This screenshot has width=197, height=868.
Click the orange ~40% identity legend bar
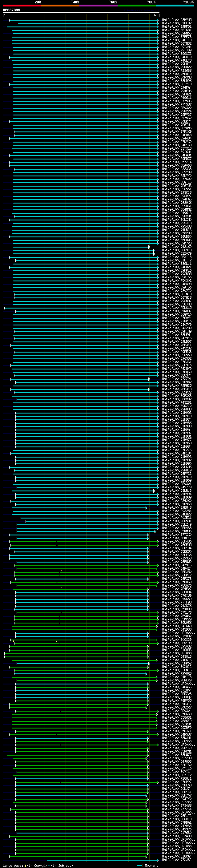tap(60, 6)
